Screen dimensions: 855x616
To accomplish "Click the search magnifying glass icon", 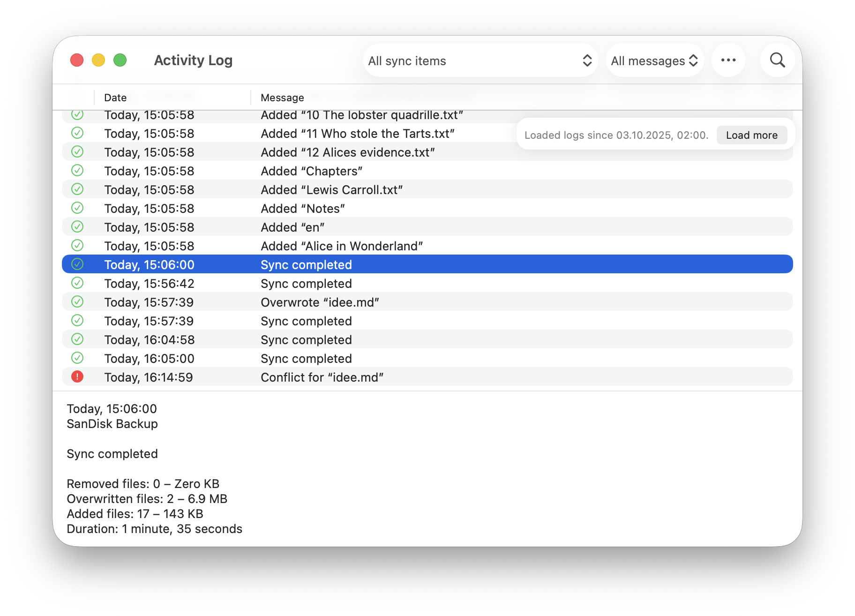I will pos(777,60).
